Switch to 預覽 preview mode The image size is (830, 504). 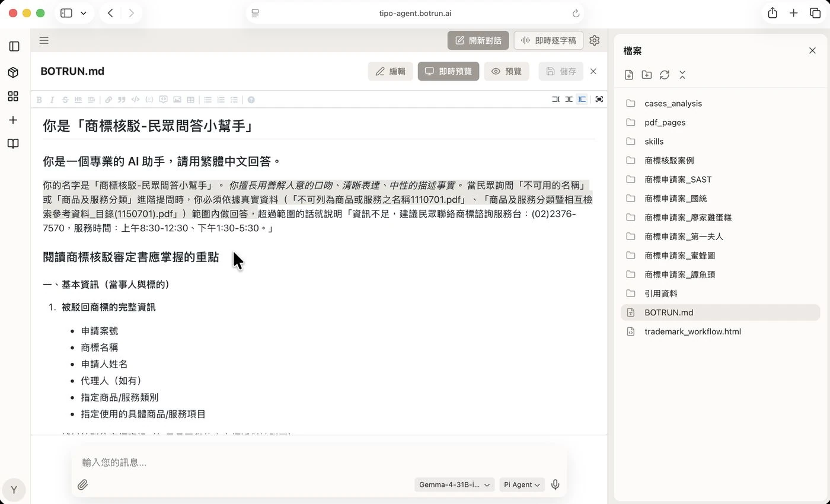[507, 71]
